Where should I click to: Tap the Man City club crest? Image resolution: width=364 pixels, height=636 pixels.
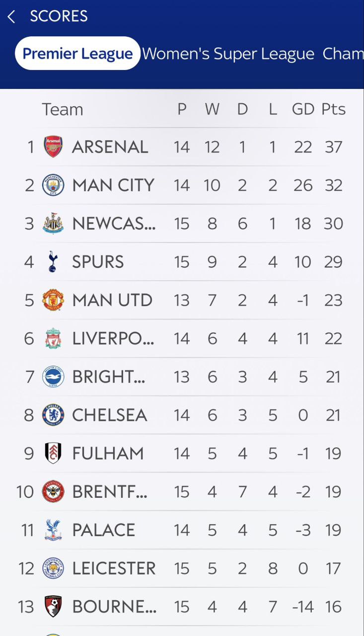pyautogui.click(x=53, y=185)
